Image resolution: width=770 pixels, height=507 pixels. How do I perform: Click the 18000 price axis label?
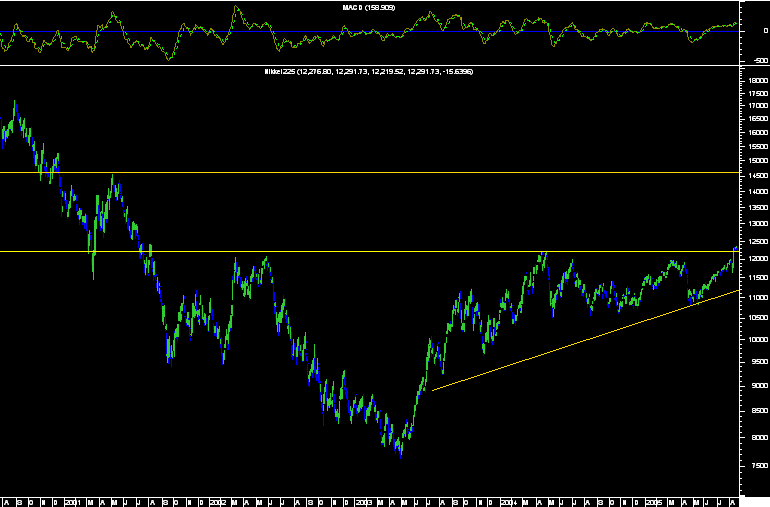pos(759,81)
